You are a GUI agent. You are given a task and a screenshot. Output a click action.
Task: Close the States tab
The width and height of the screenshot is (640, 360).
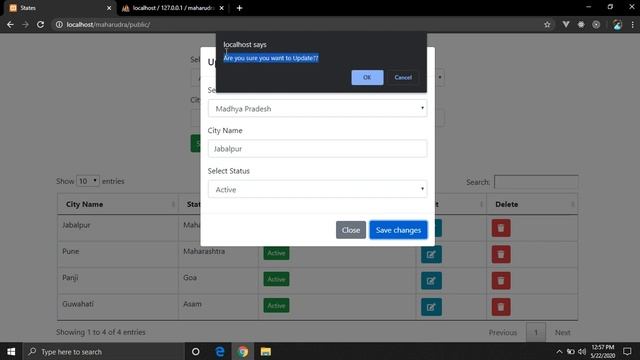[x=109, y=8]
